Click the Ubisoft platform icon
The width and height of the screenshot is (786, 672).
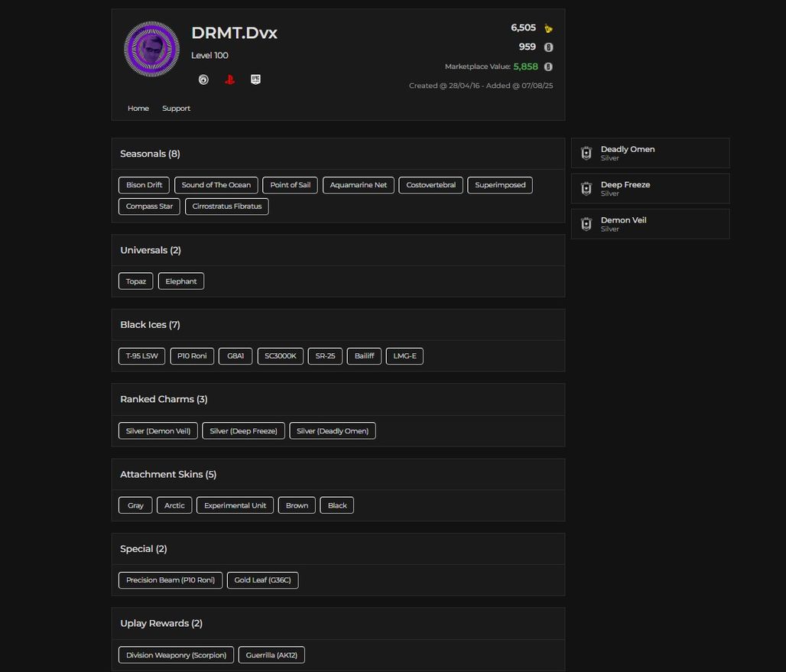pyautogui.click(x=203, y=80)
